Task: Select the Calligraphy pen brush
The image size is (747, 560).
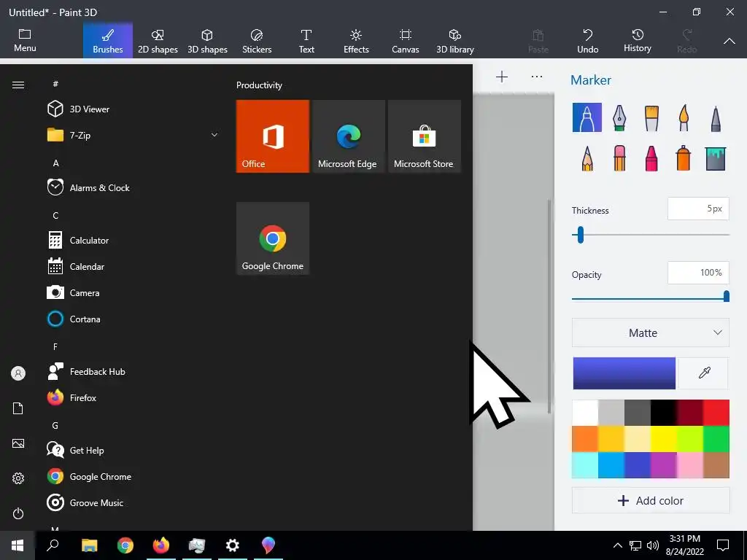Action: 619,117
